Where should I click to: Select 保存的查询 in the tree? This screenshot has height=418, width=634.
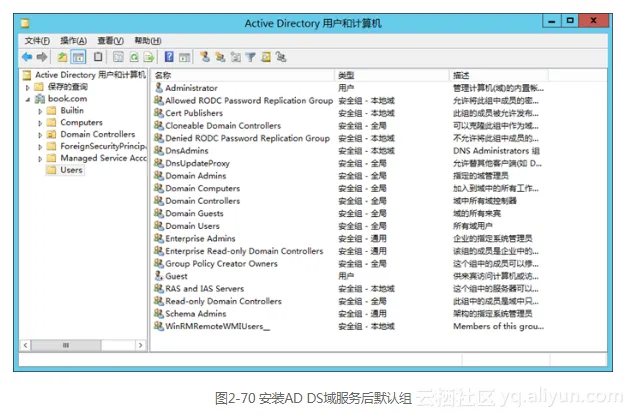pos(68,87)
